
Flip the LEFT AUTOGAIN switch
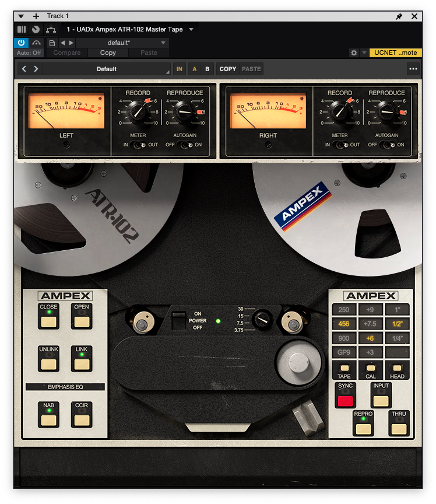[x=185, y=145]
